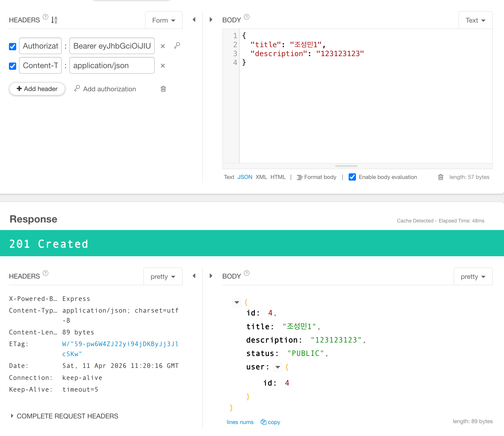Sort headers alphabetically with A-Z icon
The image size is (504, 436).
coord(54,20)
